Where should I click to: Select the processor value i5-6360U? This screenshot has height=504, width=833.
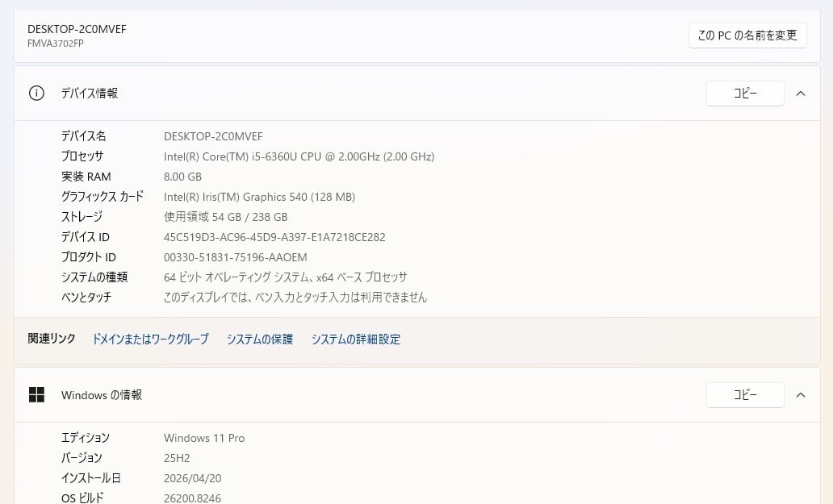click(x=299, y=156)
